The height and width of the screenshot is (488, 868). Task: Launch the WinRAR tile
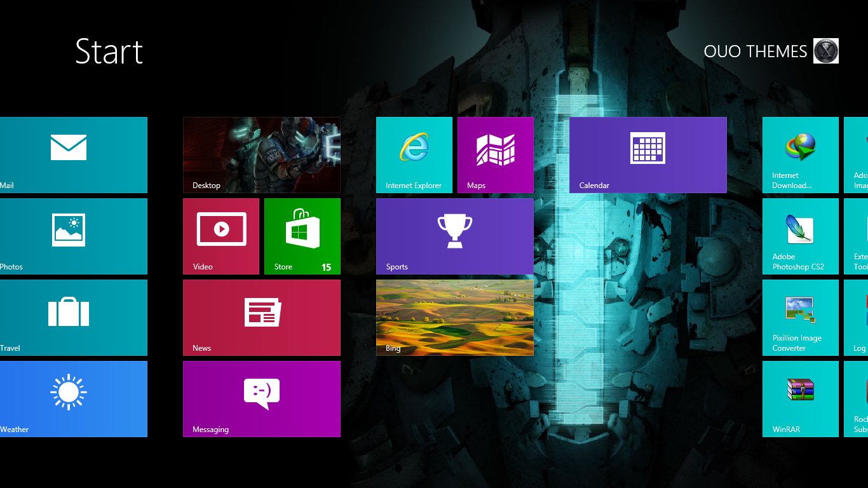pos(801,399)
